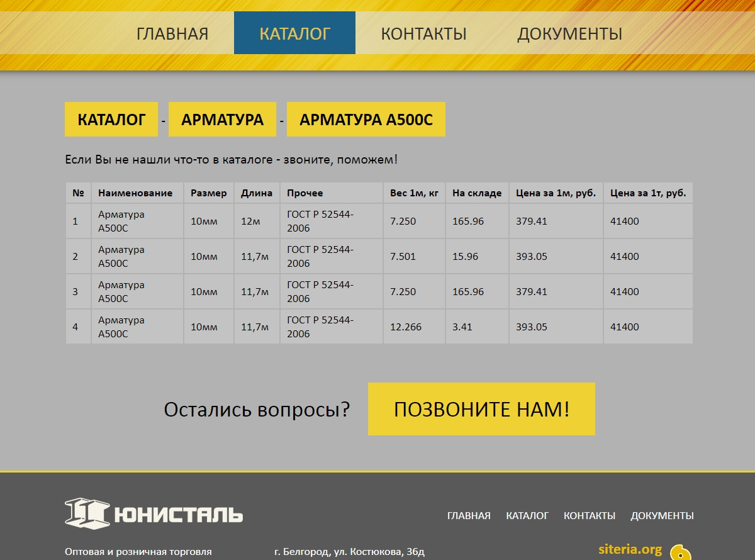Select the Каталог tab in top navigation

pyautogui.click(x=294, y=33)
